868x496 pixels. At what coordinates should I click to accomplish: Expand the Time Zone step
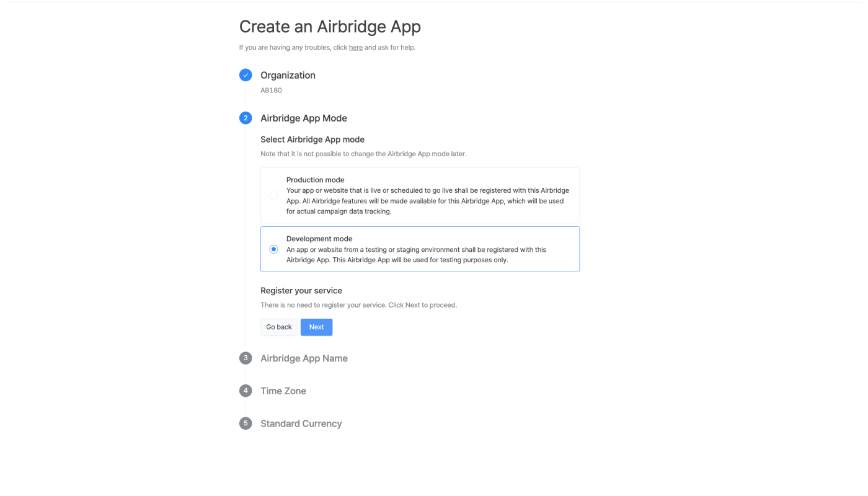(x=283, y=391)
